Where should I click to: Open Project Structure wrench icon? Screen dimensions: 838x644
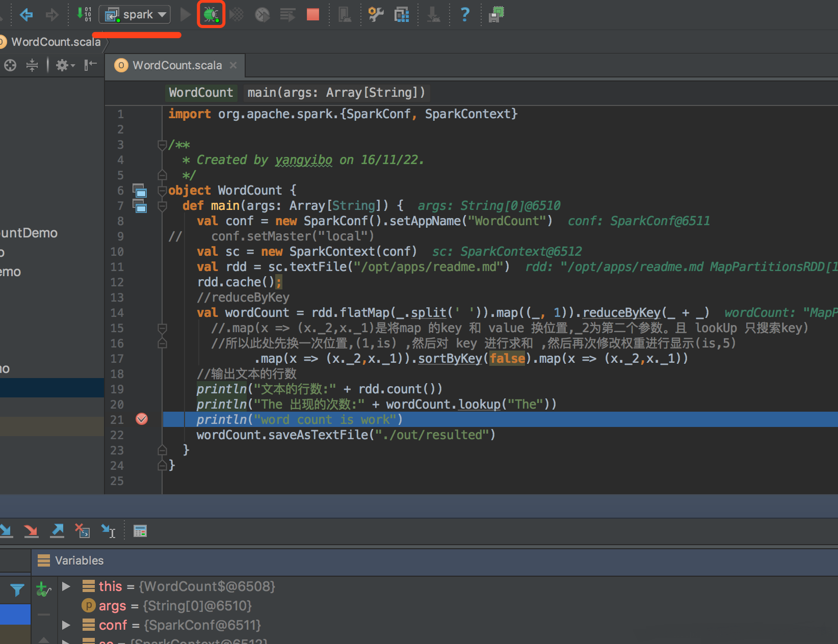376,14
